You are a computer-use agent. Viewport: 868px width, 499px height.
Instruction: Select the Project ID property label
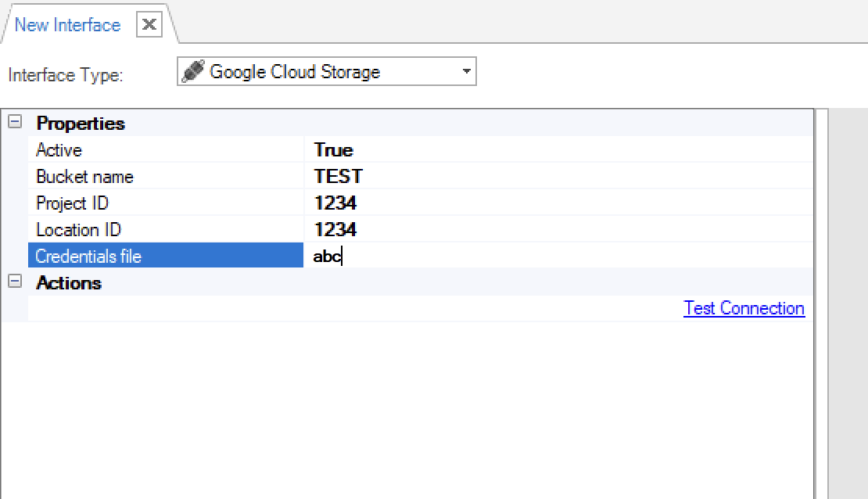pyautogui.click(x=72, y=203)
